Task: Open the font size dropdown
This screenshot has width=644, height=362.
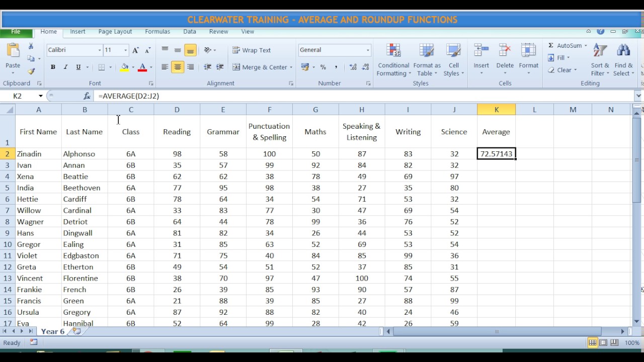Action: [125, 50]
